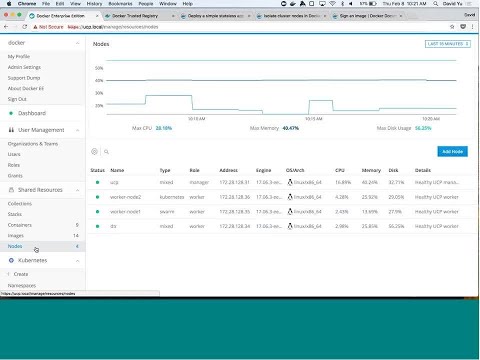Close the Docker Trusted Registry tab
This screenshot has width=480, height=360.
point(173,16)
